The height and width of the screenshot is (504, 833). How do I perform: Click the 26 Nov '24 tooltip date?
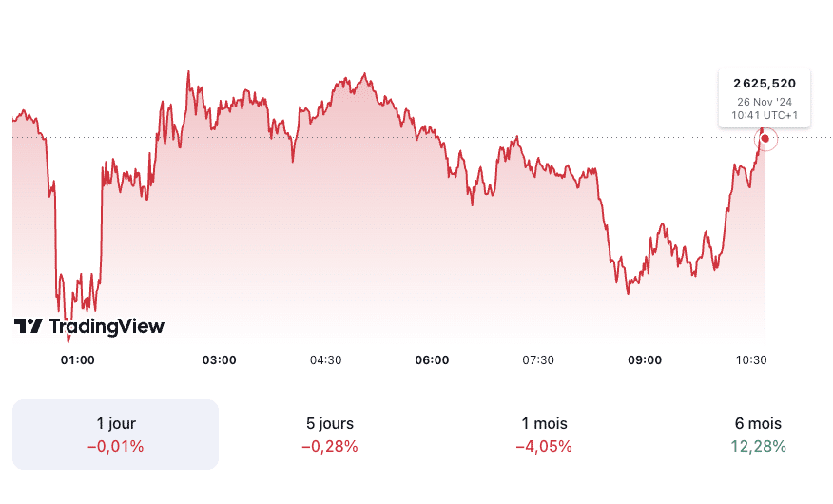click(765, 101)
